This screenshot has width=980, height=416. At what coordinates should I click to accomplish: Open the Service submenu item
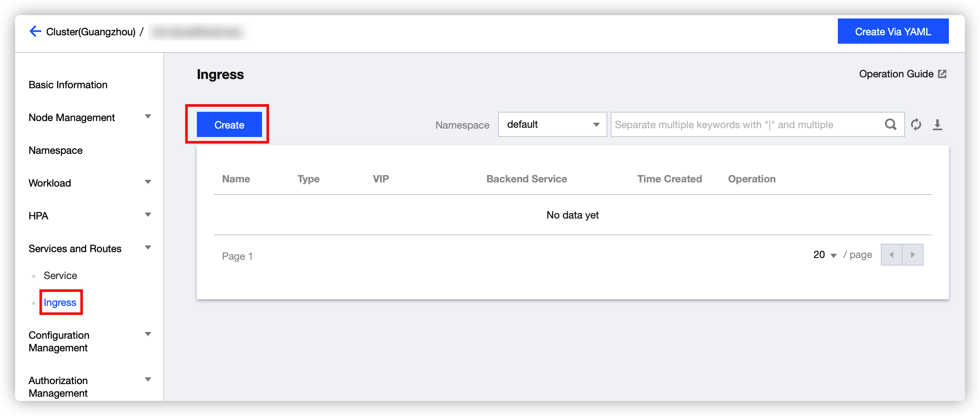(61, 276)
